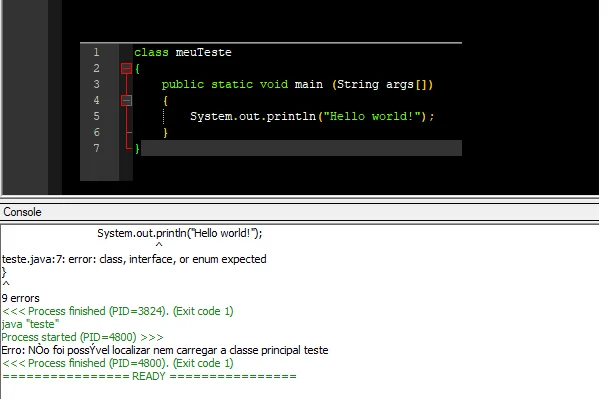Screen dimensions: 612x403
Task: Select the 'teste.java:7: error' console line
Action: (x=134, y=259)
